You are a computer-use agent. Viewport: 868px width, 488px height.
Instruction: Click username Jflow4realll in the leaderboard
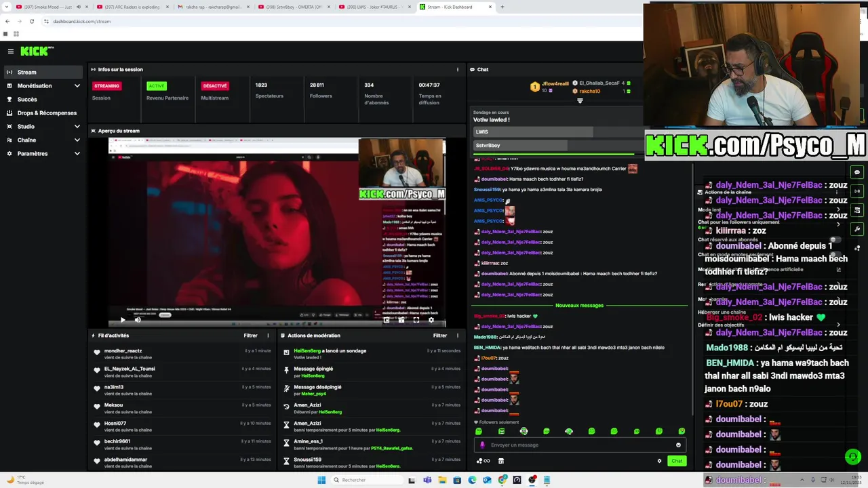point(555,83)
